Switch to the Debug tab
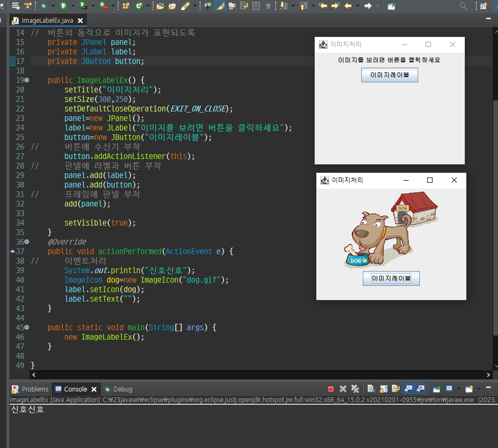Screen dimensions: 498x448 [x=118, y=389]
